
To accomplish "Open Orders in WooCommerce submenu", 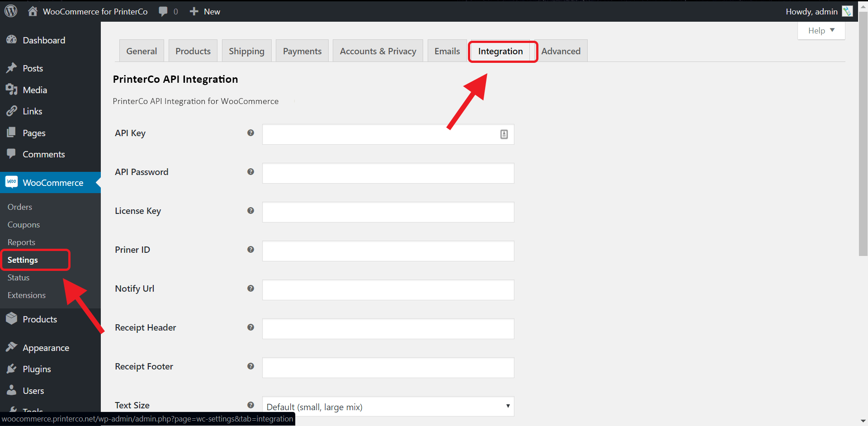I will tap(20, 207).
